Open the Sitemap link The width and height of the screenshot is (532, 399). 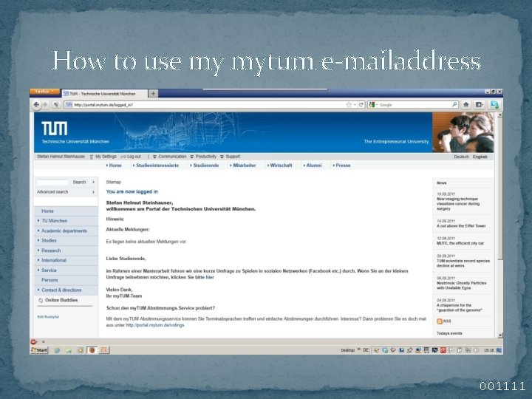tap(113, 183)
